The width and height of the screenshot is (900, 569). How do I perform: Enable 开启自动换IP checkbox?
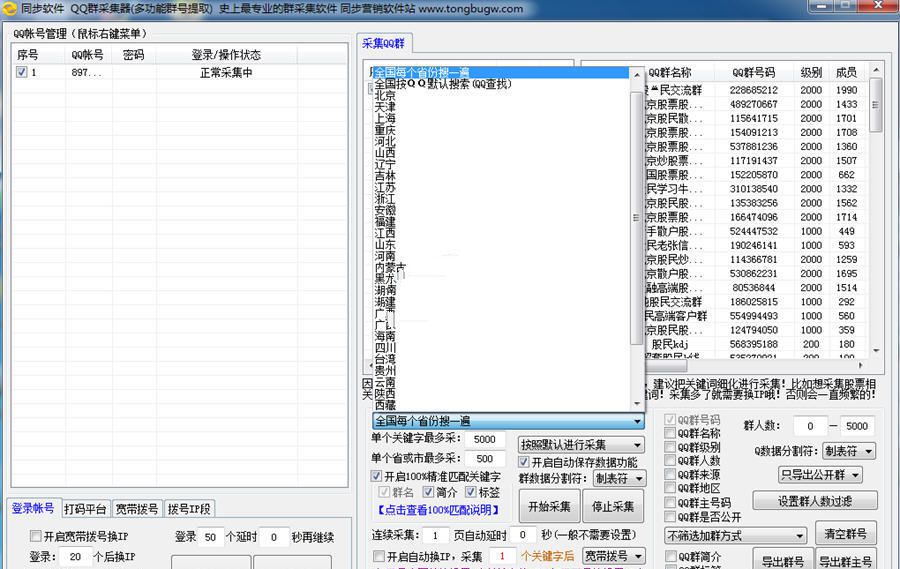[x=379, y=556]
